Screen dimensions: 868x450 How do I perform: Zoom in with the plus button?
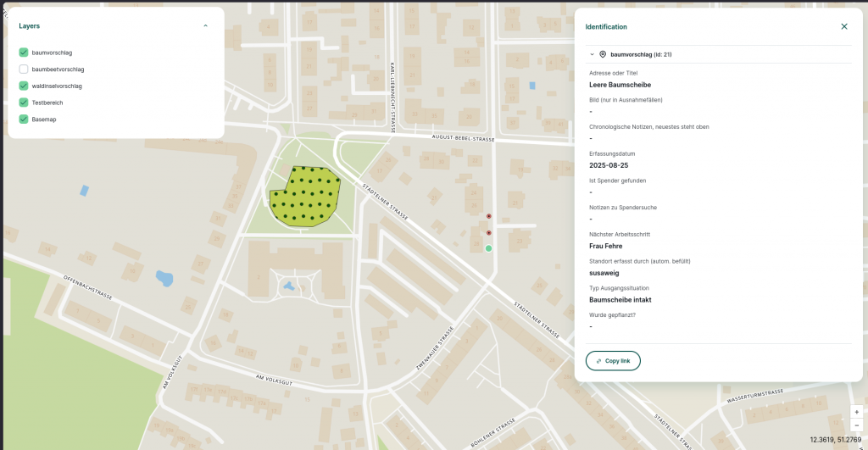[856, 412]
